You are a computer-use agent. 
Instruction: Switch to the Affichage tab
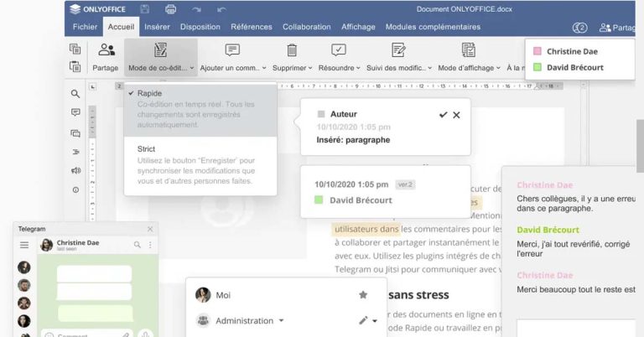358,27
